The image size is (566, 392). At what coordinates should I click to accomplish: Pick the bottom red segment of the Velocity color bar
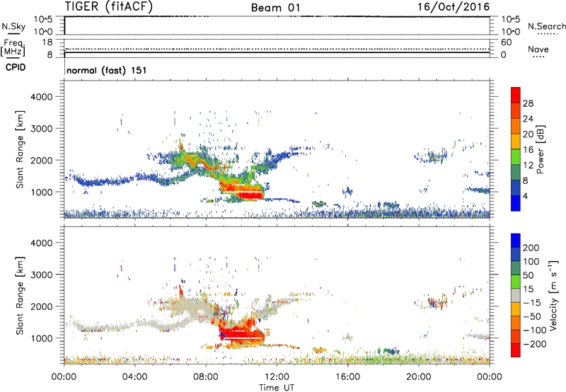pos(516,350)
